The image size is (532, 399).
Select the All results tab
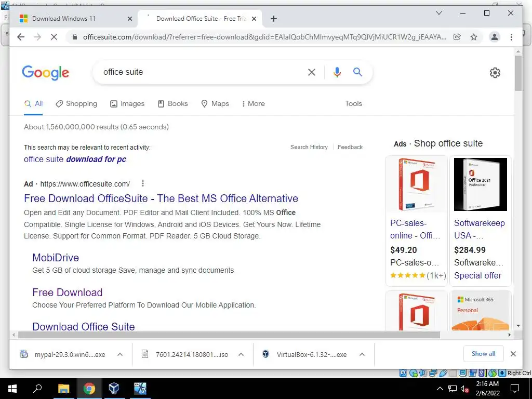(x=33, y=104)
